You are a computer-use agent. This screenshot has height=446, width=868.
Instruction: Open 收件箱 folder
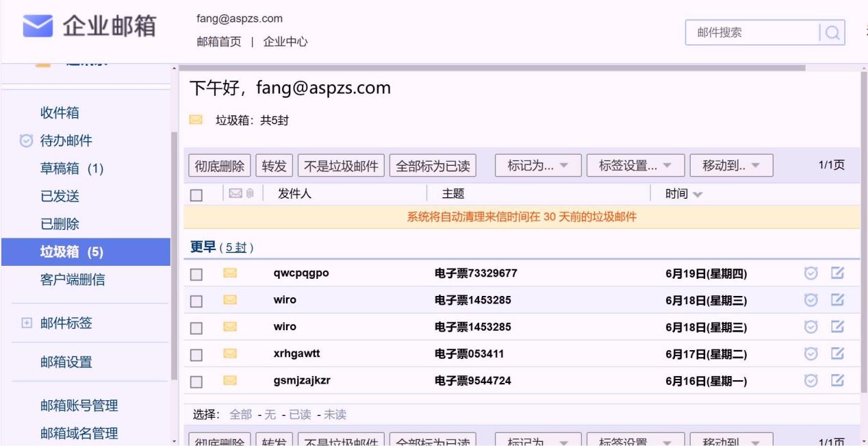click(x=60, y=113)
